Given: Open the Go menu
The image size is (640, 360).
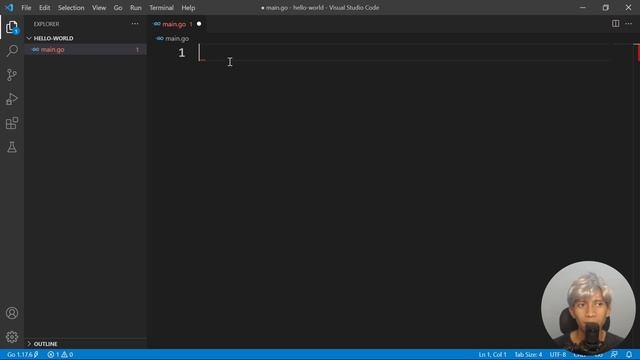Looking at the screenshot, I should (118, 8).
